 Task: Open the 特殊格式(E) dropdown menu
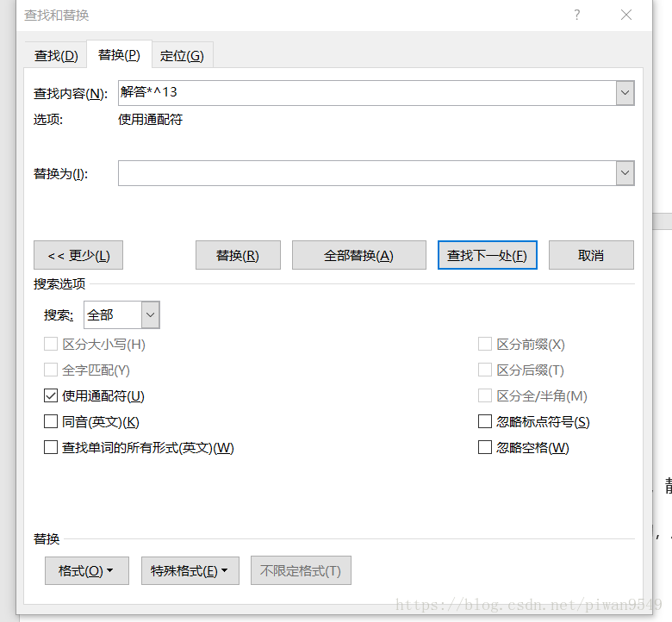(x=190, y=570)
